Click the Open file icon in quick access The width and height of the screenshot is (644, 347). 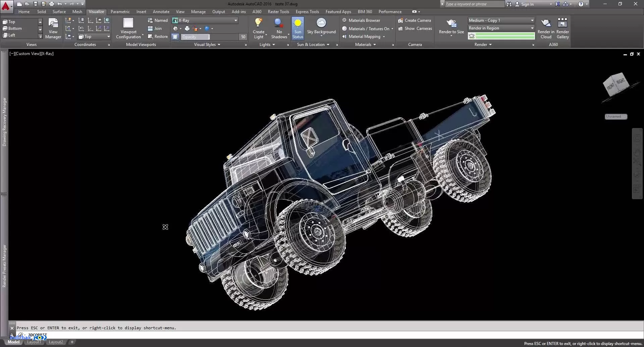(27, 4)
